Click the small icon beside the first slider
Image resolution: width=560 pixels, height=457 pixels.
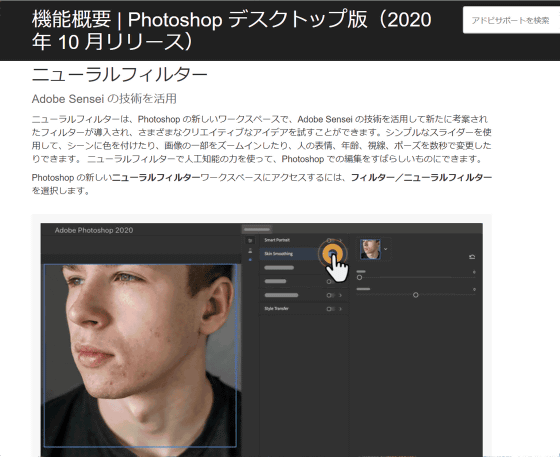click(474, 272)
